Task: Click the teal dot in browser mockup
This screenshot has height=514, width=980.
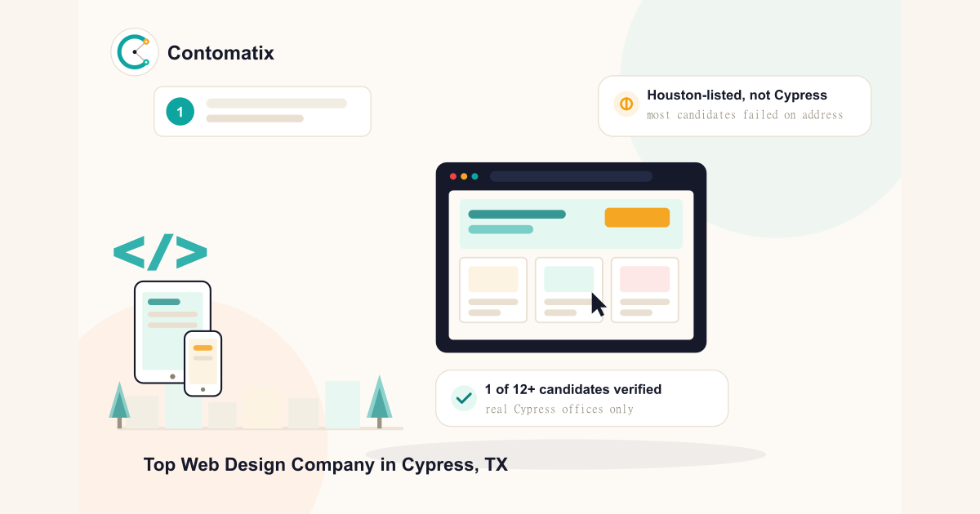Action: coord(474,176)
